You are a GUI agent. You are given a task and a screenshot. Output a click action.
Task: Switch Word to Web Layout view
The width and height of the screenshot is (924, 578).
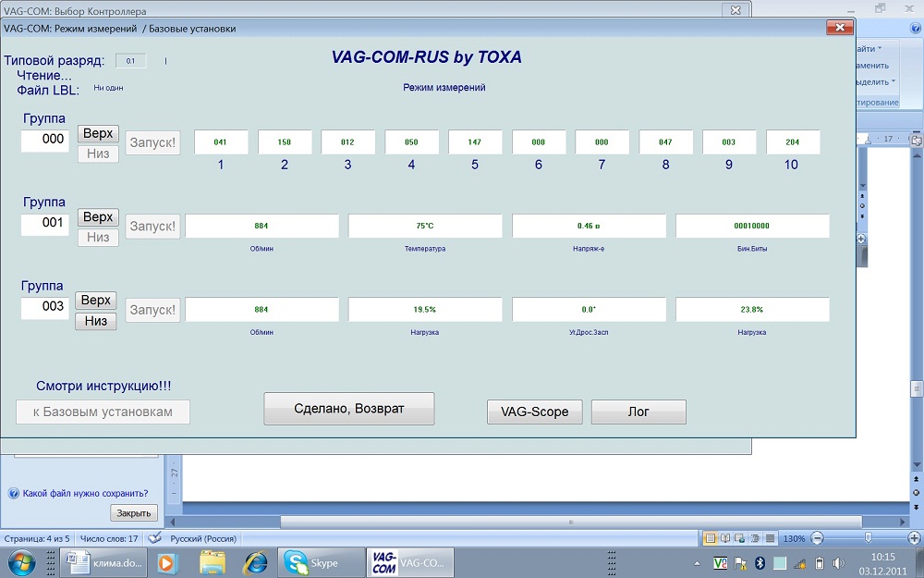click(740, 538)
